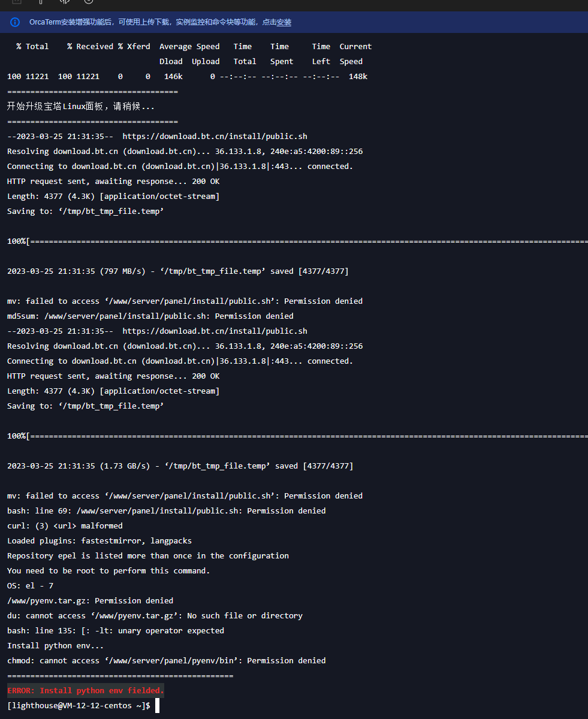Click the 'Loaded plugins: fastestmirror, langpacks' line
This screenshot has height=719, width=588.
99,541
